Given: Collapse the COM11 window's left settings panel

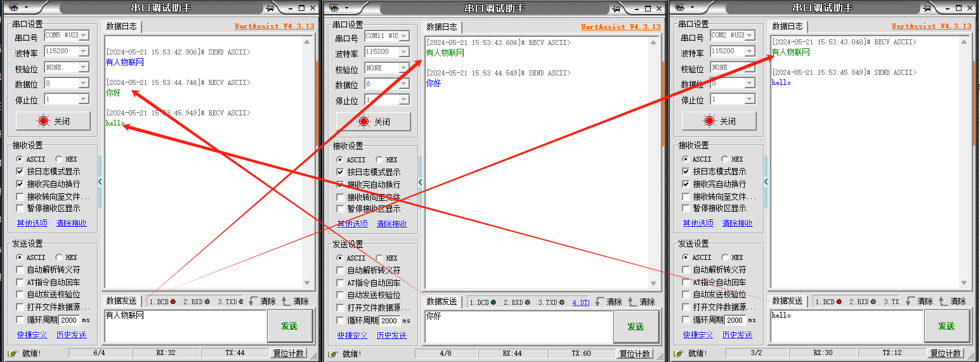Looking at the screenshot, I should pos(420,183).
